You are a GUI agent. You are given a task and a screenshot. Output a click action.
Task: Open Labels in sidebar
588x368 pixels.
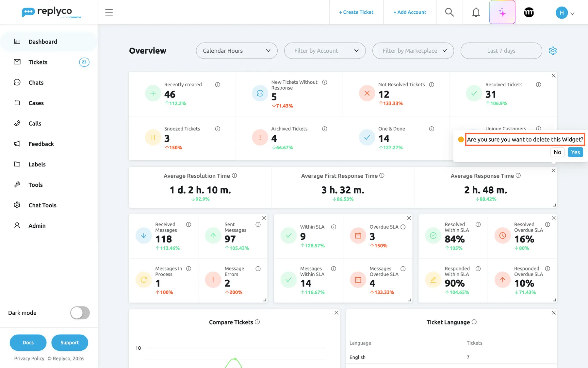point(49,164)
